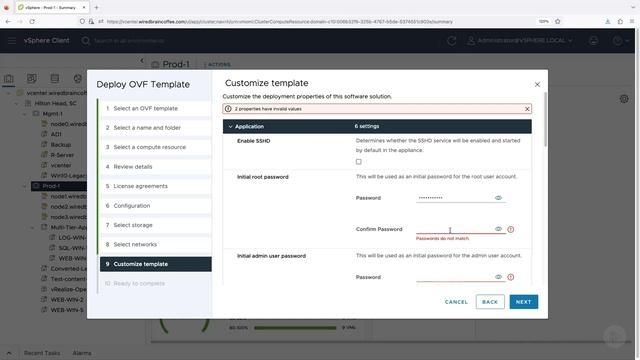
Task: Reload the browser page
Action: pyautogui.click(x=32, y=21)
